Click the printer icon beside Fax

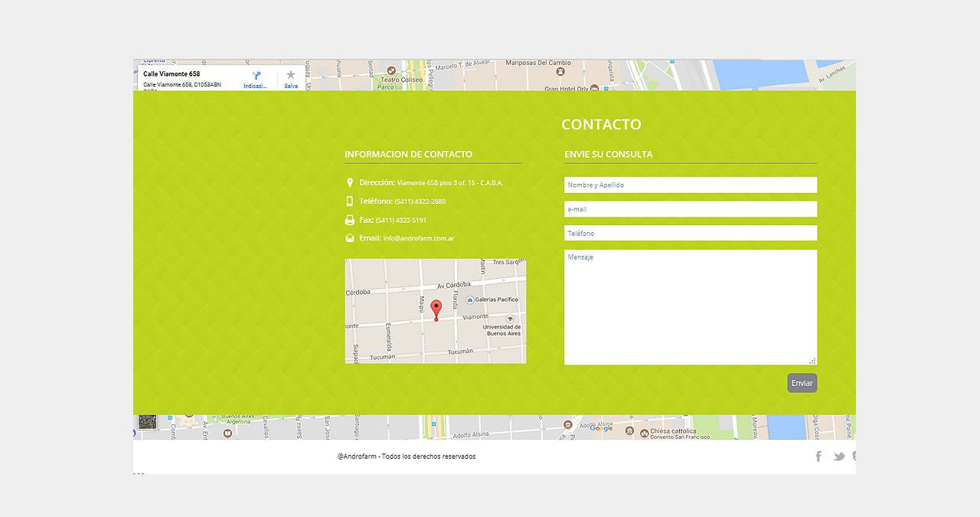(x=350, y=220)
